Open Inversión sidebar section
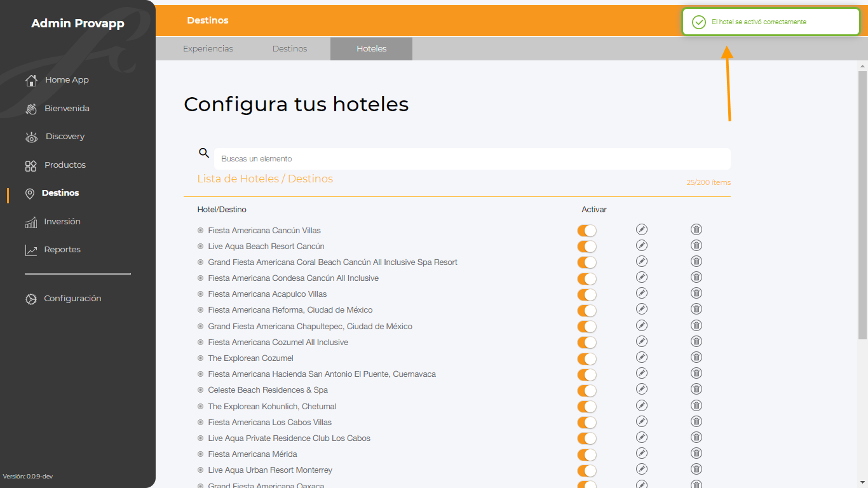868x488 pixels. [x=53, y=222]
